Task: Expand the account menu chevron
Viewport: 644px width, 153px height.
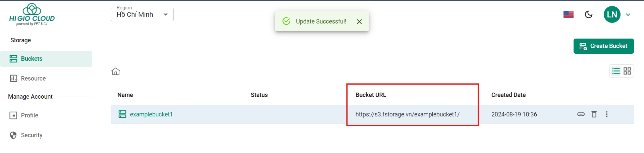Action: point(628,15)
